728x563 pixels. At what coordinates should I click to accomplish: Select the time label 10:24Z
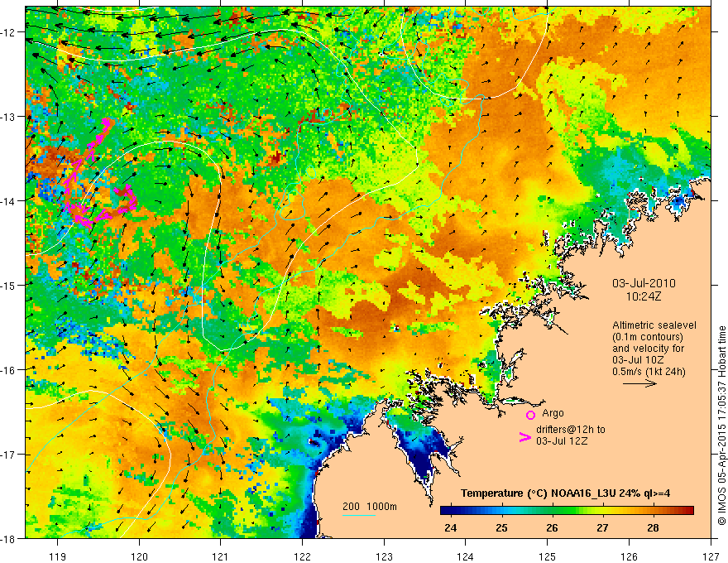coord(643,296)
